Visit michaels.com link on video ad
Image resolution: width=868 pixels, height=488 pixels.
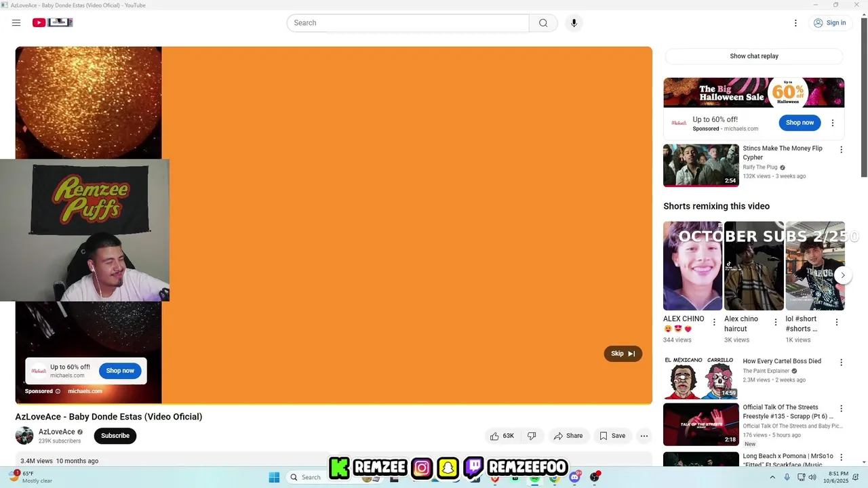point(85,391)
